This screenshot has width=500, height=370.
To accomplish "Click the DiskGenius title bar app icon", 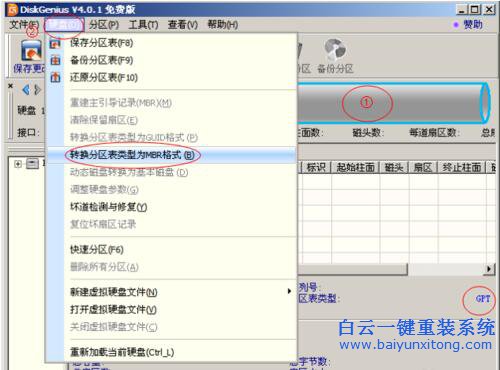I will pyautogui.click(x=12, y=10).
